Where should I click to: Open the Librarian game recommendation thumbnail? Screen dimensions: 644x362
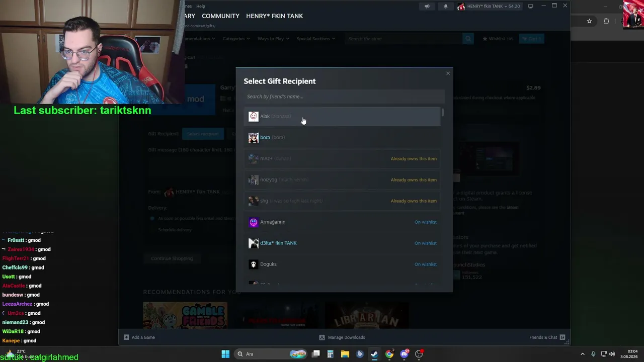(x=367, y=315)
